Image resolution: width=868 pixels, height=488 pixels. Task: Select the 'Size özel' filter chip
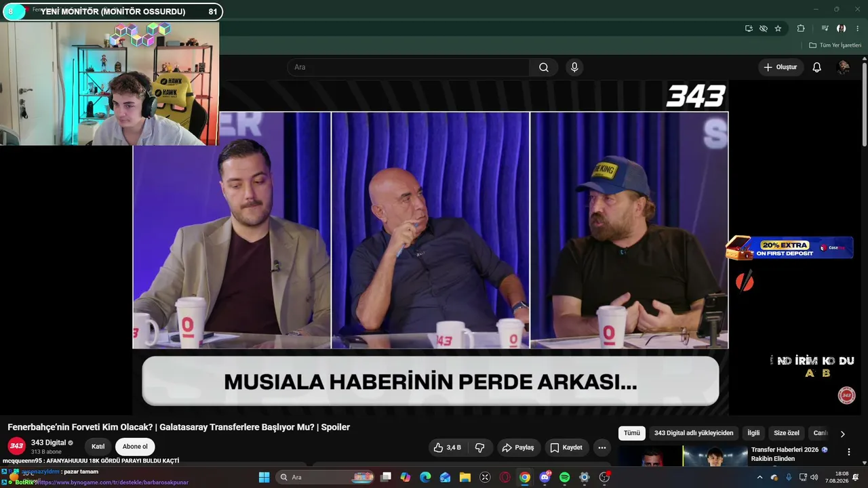click(787, 433)
